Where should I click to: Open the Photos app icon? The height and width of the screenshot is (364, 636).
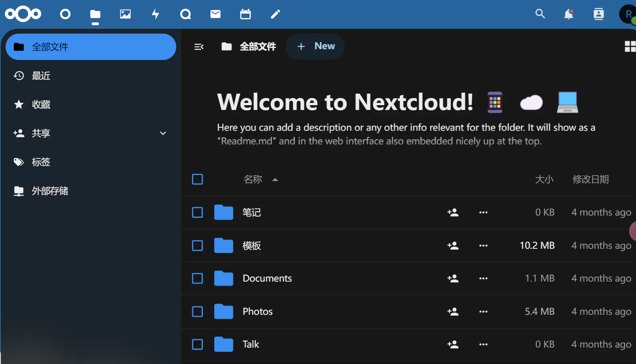pyautogui.click(x=125, y=14)
